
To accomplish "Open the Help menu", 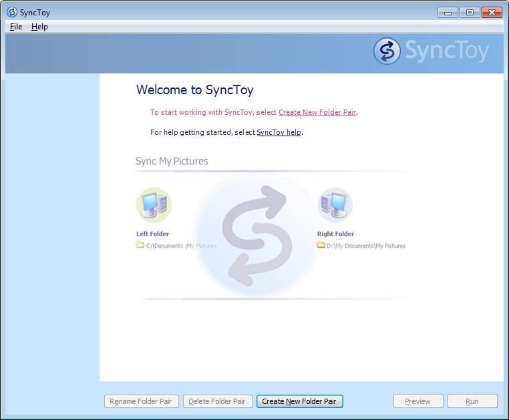I will (x=39, y=27).
